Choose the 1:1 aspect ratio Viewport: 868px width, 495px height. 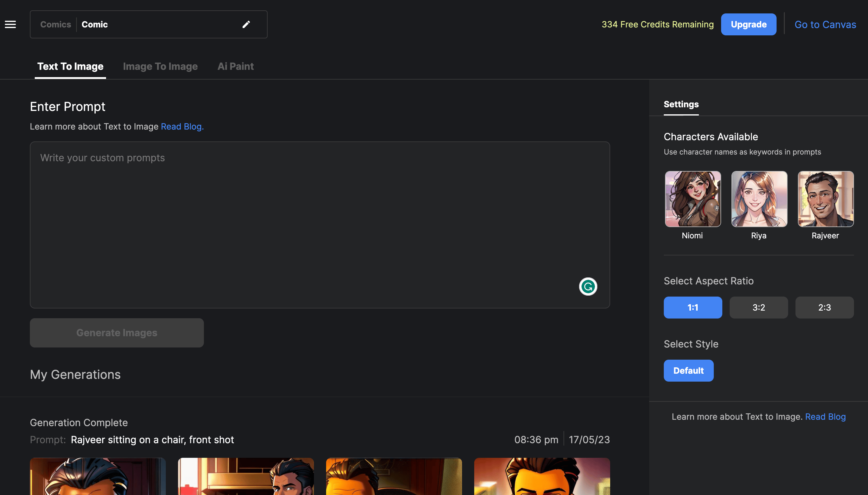693,307
